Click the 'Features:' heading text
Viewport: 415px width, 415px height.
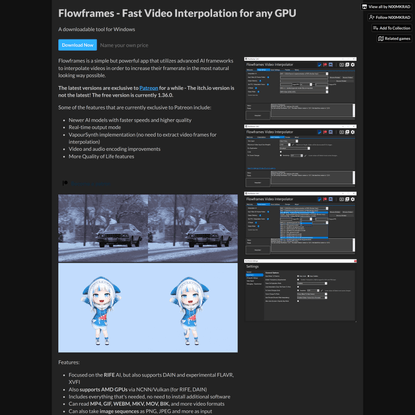click(69, 362)
